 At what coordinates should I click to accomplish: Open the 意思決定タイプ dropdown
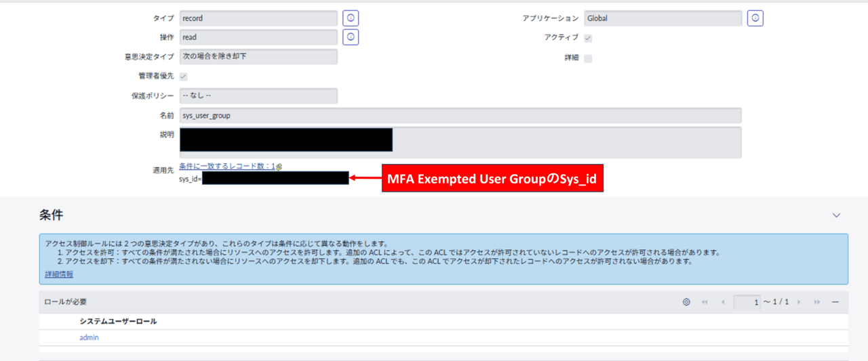pyautogui.click(x=258, y=57)
